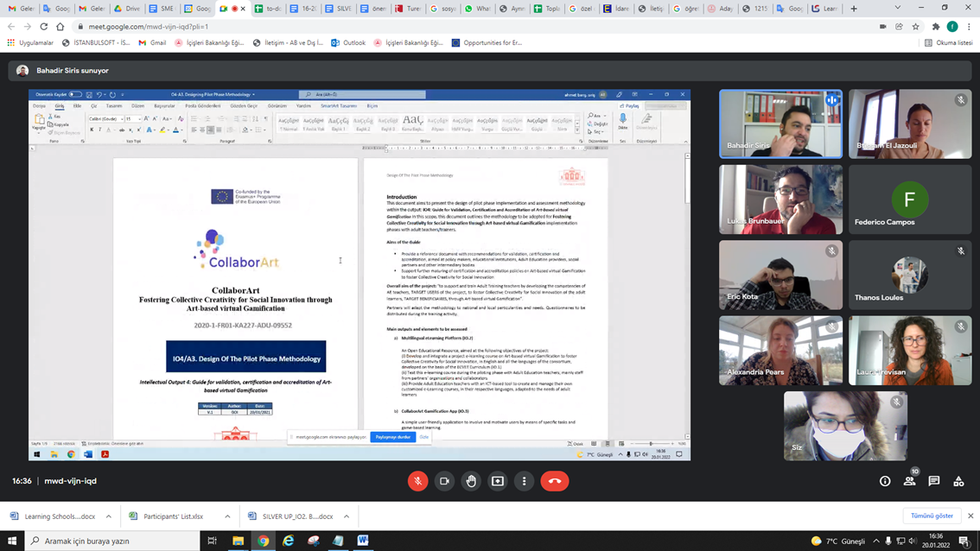980x551 pixels.
Task: Expand options for SILVER UP_IO2 docx download
Action: point(347,516)
